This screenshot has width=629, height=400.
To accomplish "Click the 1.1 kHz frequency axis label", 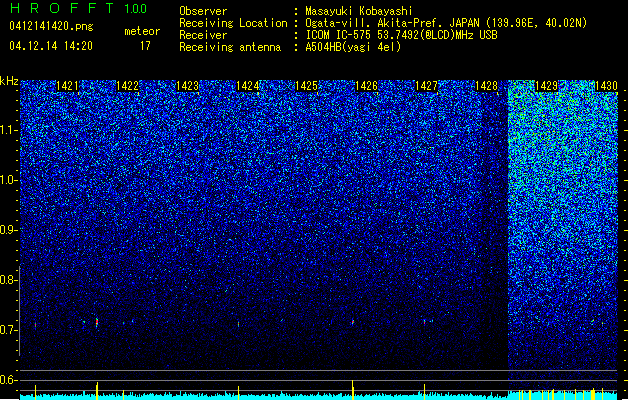I will click(8, 130).
